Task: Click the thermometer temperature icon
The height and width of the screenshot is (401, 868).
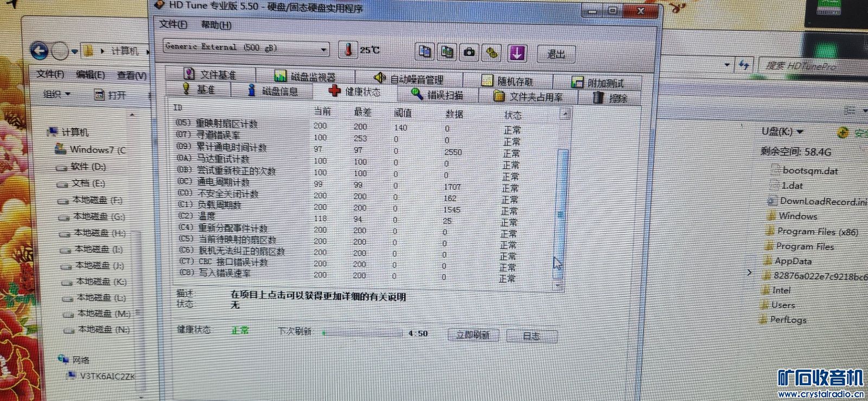Action: (x=348, y=50)
